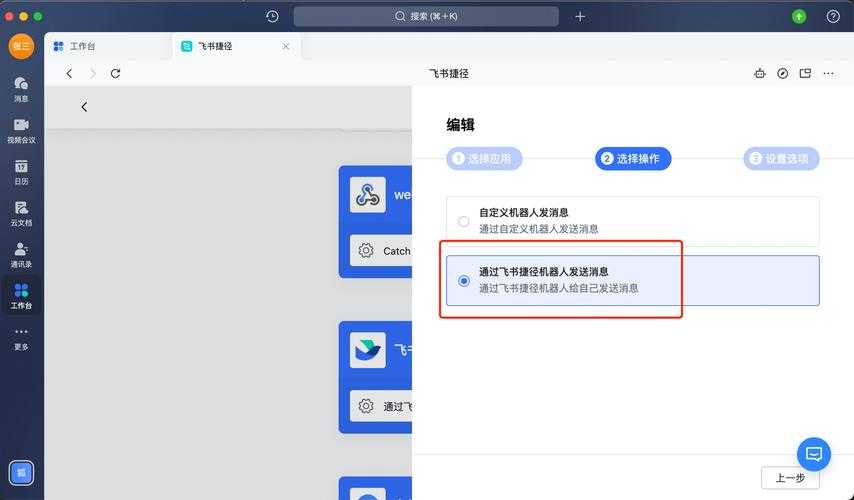
Task: Open the history clock icon in title bar
Action: pyautogui.click(x=272, y=16)
